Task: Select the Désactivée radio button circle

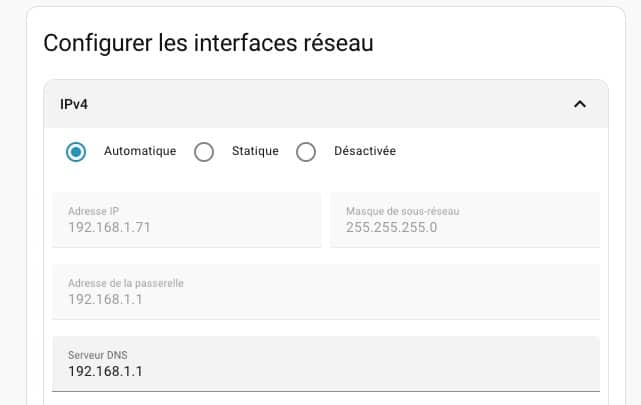Action: pyautogui.click(x=306, y=152)
